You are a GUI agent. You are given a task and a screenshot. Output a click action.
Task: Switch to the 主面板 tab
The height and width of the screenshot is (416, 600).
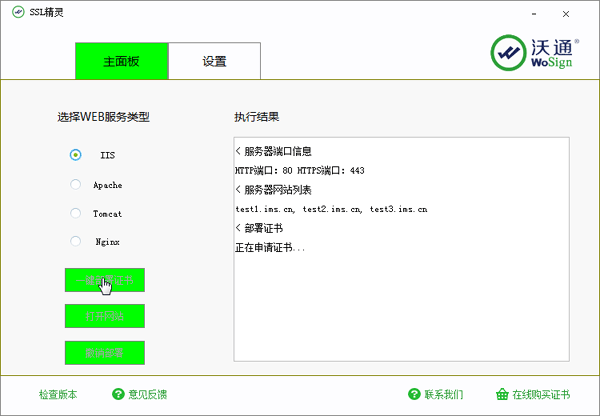[x=121, y=61]
